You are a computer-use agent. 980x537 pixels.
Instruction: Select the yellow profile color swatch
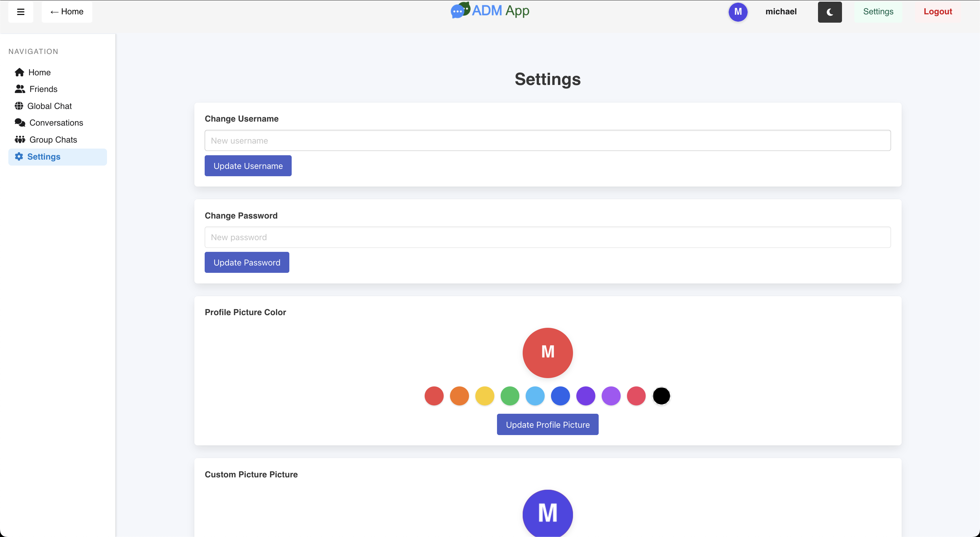click(484, 396)
